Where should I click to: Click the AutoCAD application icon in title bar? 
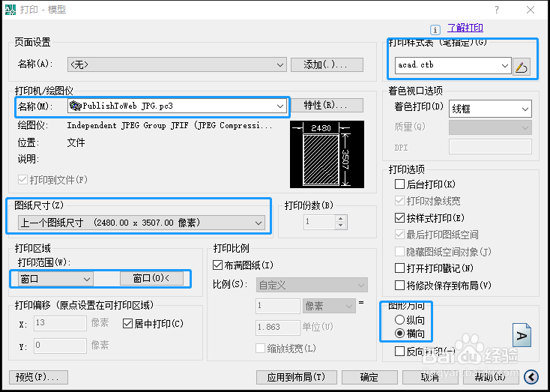tap(10, 10)
